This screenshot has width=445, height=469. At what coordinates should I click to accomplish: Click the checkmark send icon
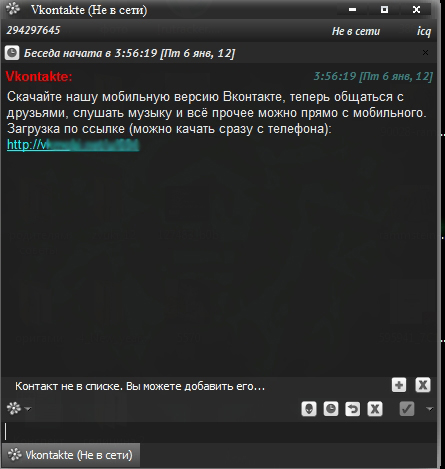point(407,409)
